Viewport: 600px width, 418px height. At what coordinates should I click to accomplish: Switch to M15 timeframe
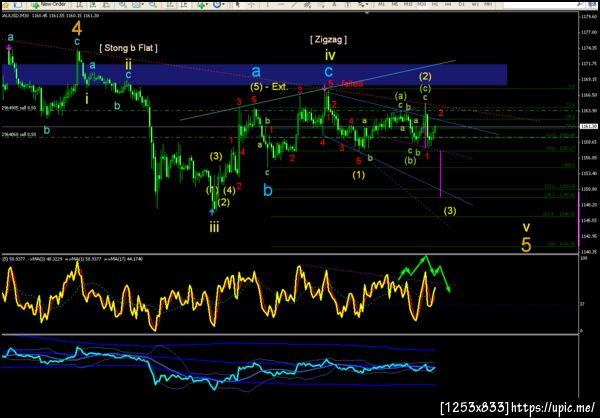click(x=408, y=4)
